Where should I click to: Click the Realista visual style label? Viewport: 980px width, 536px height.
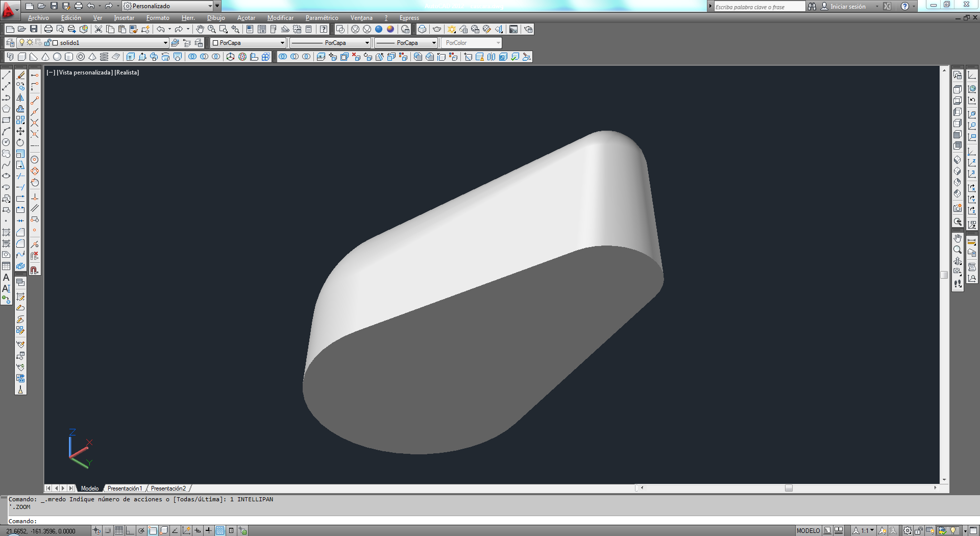(x=127, y=72)
